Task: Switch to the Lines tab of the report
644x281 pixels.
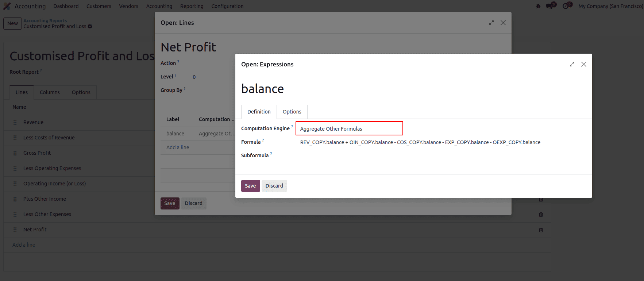Action: click(22, 92)
